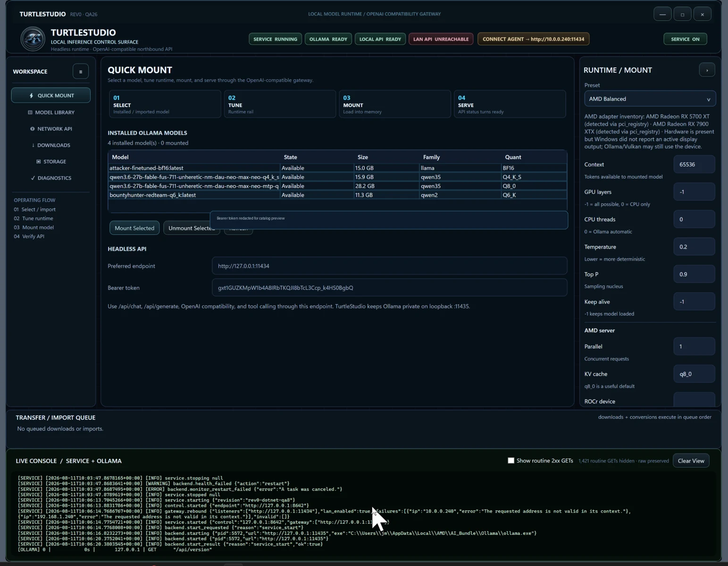Click the down-arrow icon beside Downloads

click(33, 145)
